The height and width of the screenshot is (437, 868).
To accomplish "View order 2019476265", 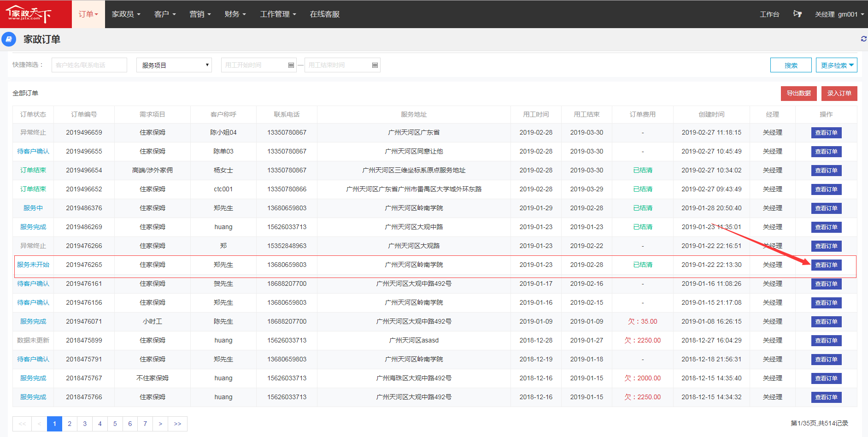I will tap(826, 265).
